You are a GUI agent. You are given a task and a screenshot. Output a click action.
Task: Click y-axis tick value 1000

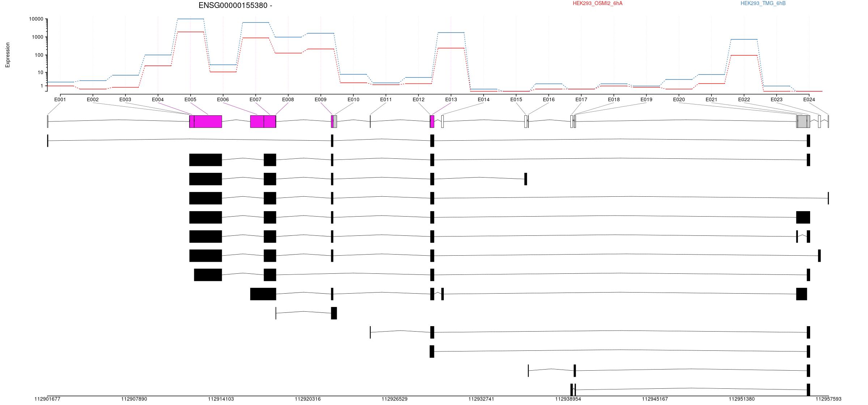click(38, 37)
